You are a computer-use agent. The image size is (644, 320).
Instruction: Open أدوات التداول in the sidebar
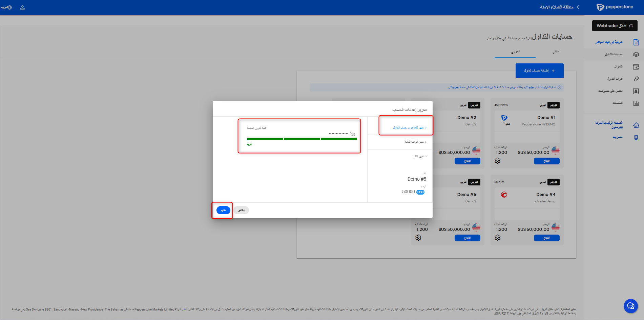pyautogui.click(x=615, y=79)
